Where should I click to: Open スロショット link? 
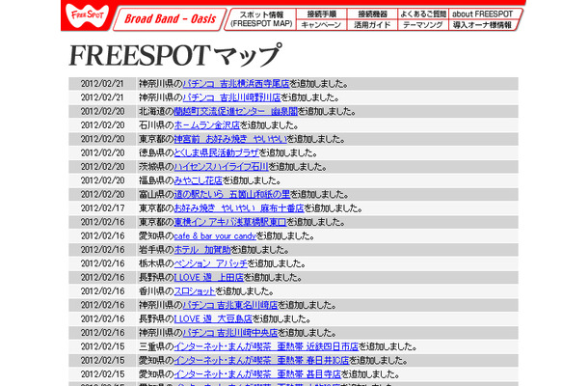point(195,291)
